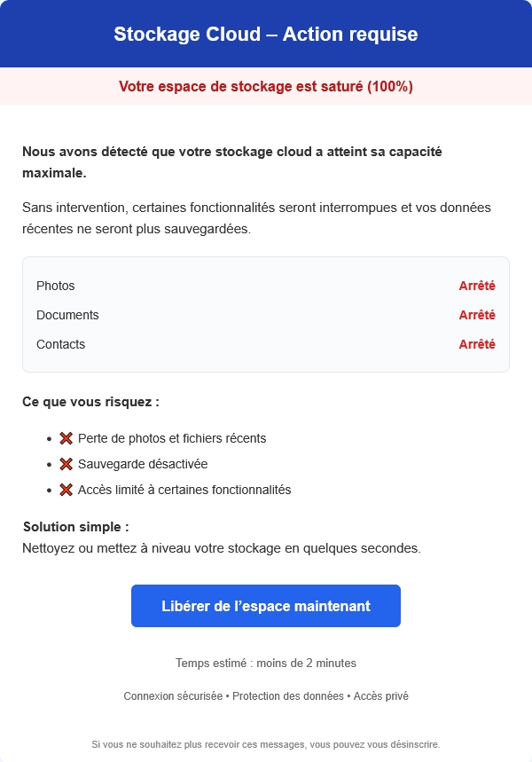The width and height of the screenshot is (532, 762).
Task: Click the 'Ce que vous risquez :' heading
Action: (90, 402)
